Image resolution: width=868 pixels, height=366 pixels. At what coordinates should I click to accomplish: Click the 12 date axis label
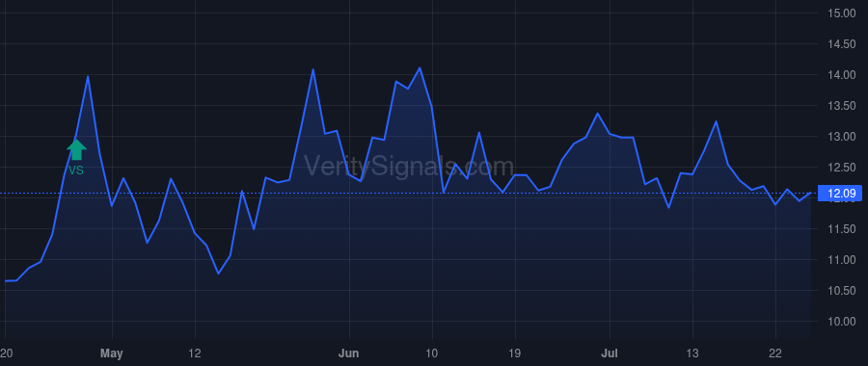click(x=195, y=353)
